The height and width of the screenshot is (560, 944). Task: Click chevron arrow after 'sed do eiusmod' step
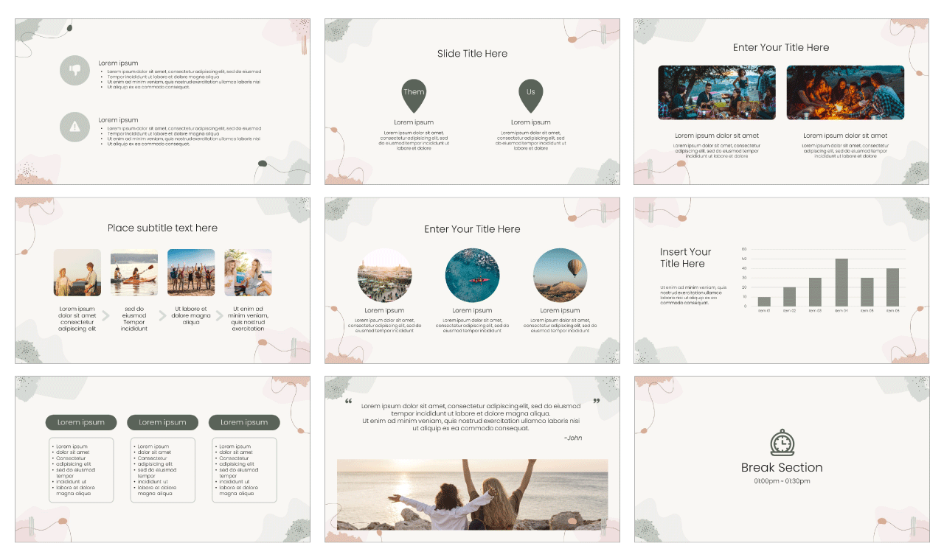point(162,315)
